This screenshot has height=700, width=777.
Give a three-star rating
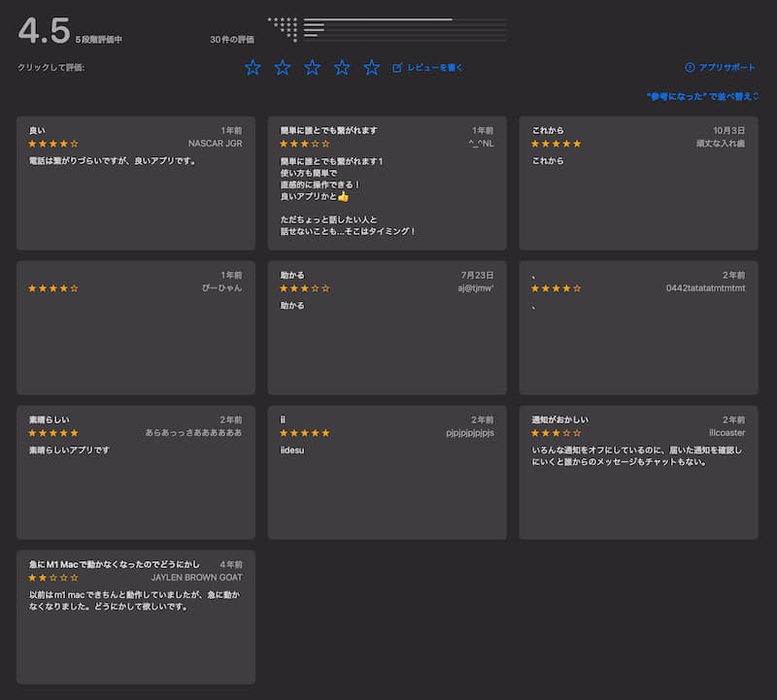coord(312,67)
